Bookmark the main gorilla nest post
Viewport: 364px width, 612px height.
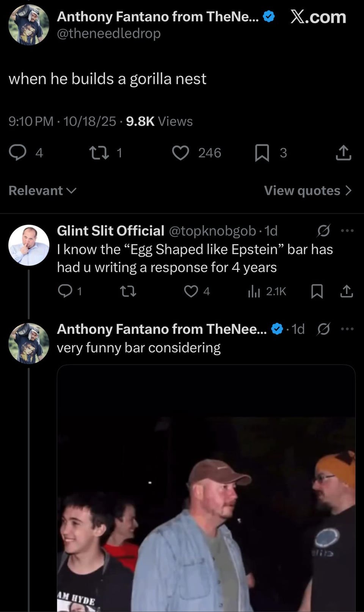click(x=262, y=153)
